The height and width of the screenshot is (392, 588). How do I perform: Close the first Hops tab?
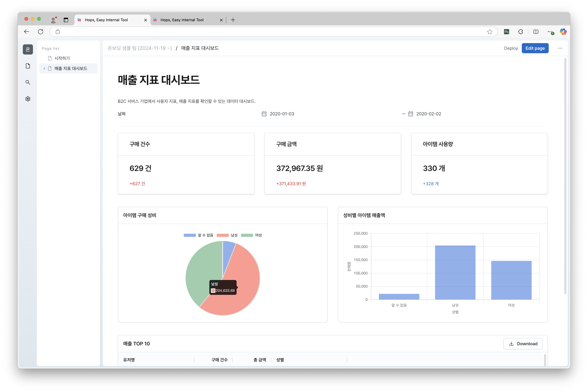(145, 20)
